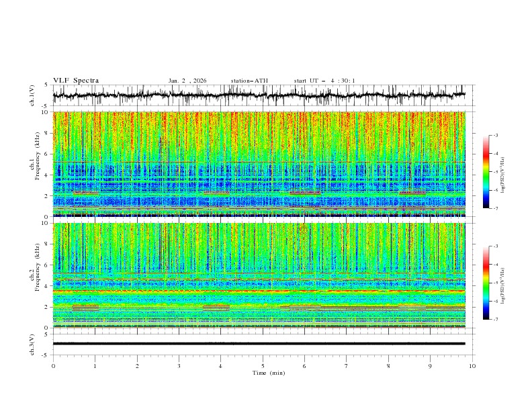532x411 pixels.
Task: Click the ch.3 flat voltage trace
Action: tap(259, 344)
